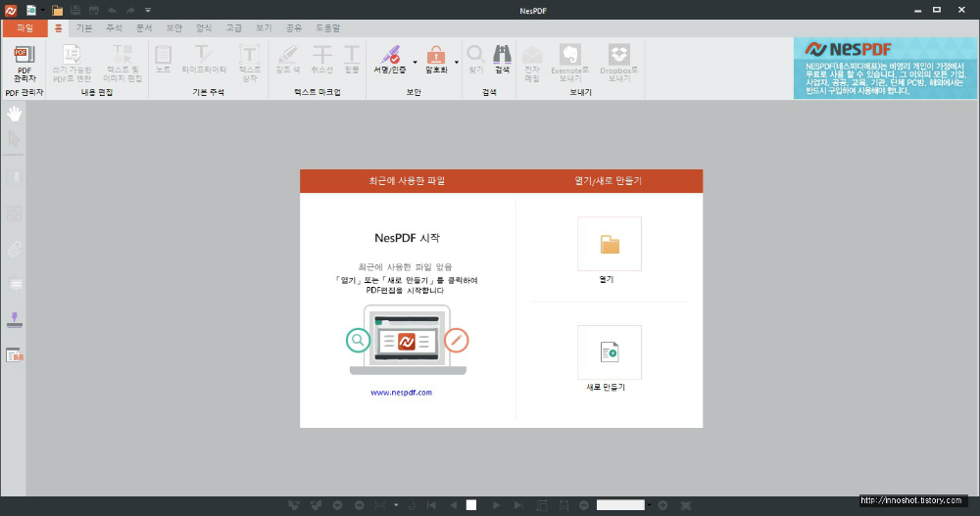Expand 암호화 dropdown arrow
Viewport: 980px width, 516px height.
coord(457,62)
